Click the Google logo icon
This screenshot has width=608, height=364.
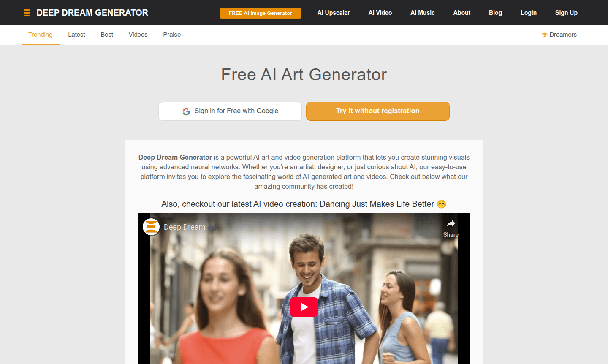(x=186, y=111)
